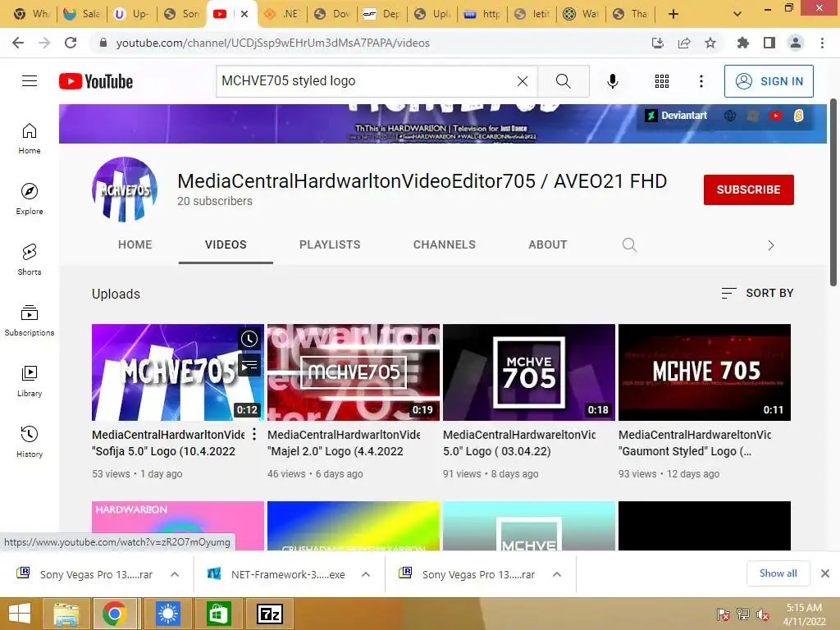Viewport: 840px width, 630px height.
Task: Reload the current page
Action: click(x=71, y=43)
